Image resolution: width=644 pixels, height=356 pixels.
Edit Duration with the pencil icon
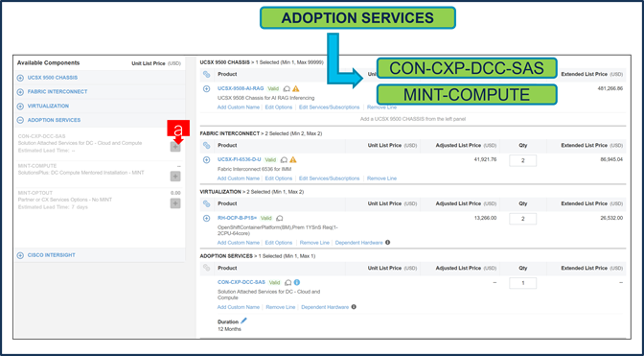point(244,320)
